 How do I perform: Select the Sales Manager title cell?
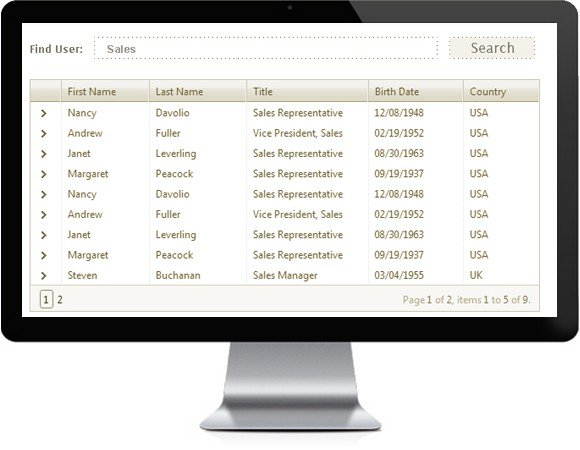[x=285, y=275]
